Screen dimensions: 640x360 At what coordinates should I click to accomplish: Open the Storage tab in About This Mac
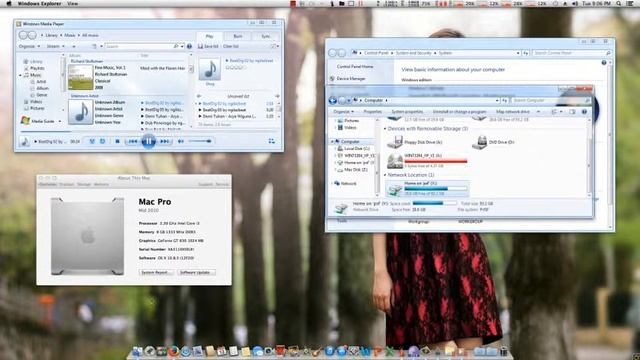84,184
